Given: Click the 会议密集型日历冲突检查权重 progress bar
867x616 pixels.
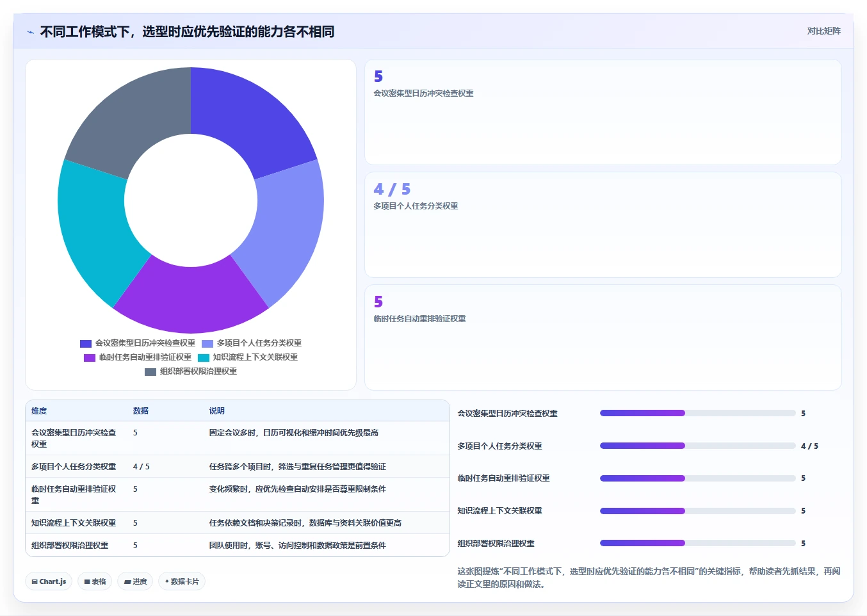Looking at the screenshot, I should pos(698,413).
